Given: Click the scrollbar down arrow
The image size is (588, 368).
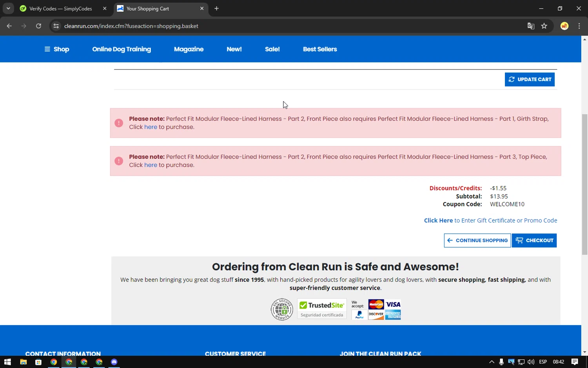Looking at the screenshot, I should point(584,352).
